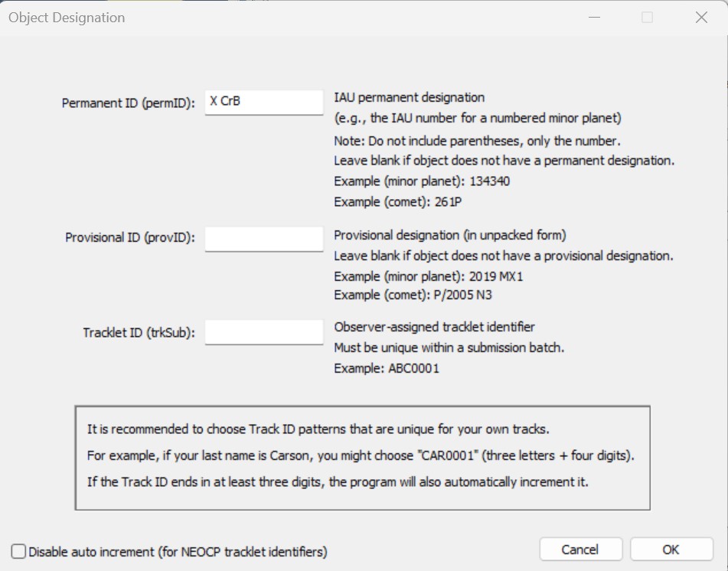This screenshot has width=728, height=571.
Task: Click the Provisional ID (provID) label
Action: tap(130, 238)
